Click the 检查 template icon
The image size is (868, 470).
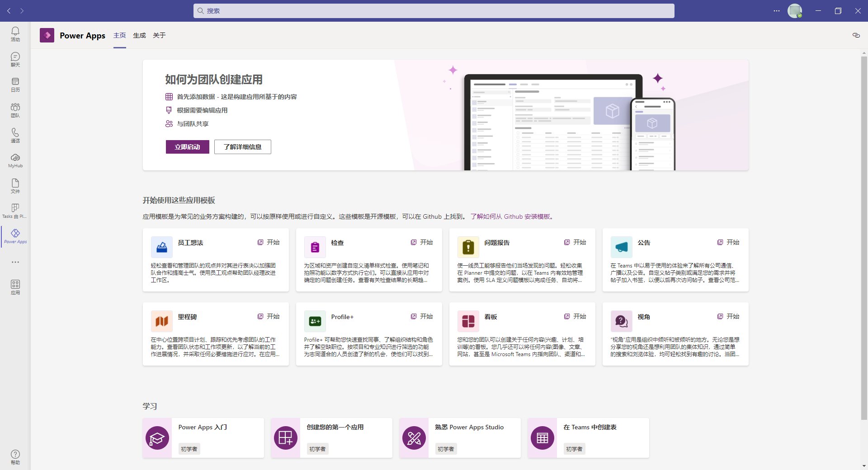click(x=315, y=247)
